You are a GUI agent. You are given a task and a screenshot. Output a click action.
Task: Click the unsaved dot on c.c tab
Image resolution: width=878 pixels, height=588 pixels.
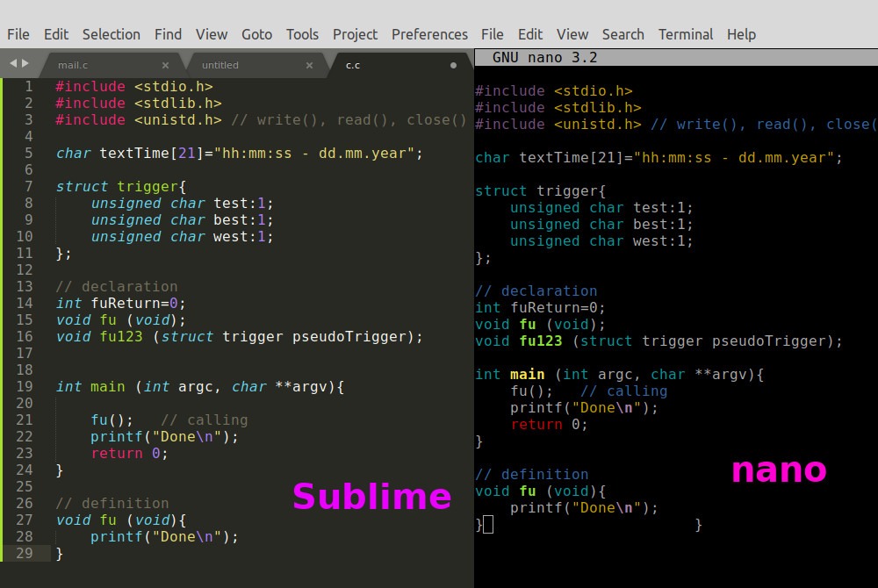pos(453,65)
